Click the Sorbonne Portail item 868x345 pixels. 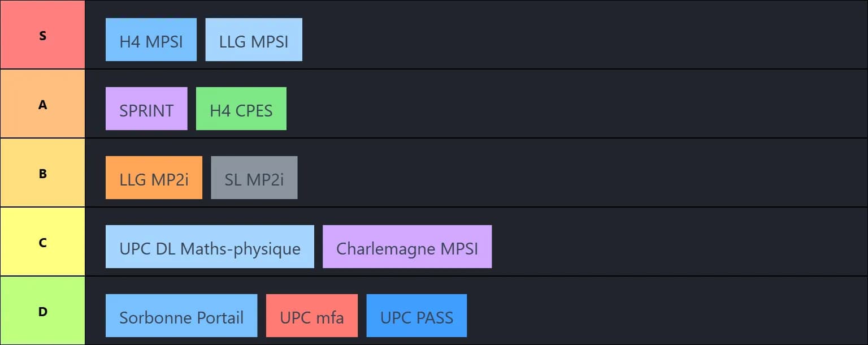(181, 316)
